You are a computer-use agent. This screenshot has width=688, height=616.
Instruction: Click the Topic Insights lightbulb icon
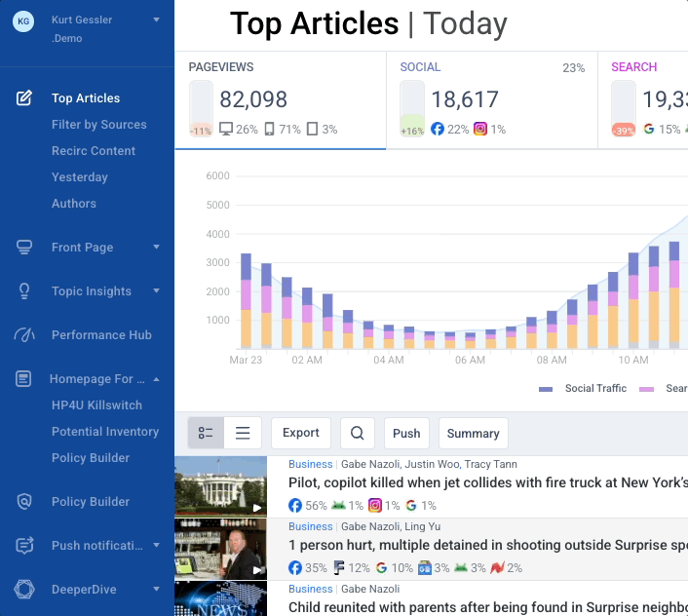click(x=25, y=291)
